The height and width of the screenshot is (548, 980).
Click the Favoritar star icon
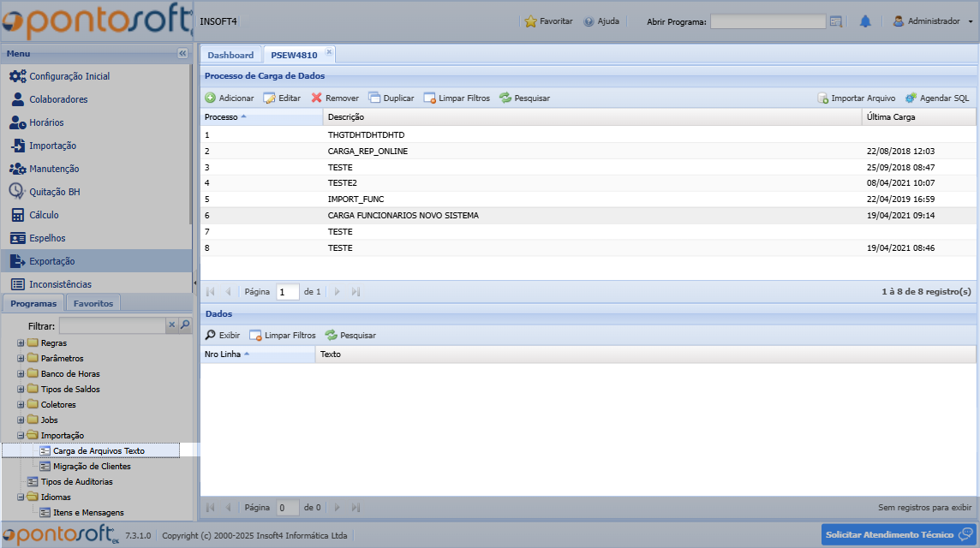(530, 21)
